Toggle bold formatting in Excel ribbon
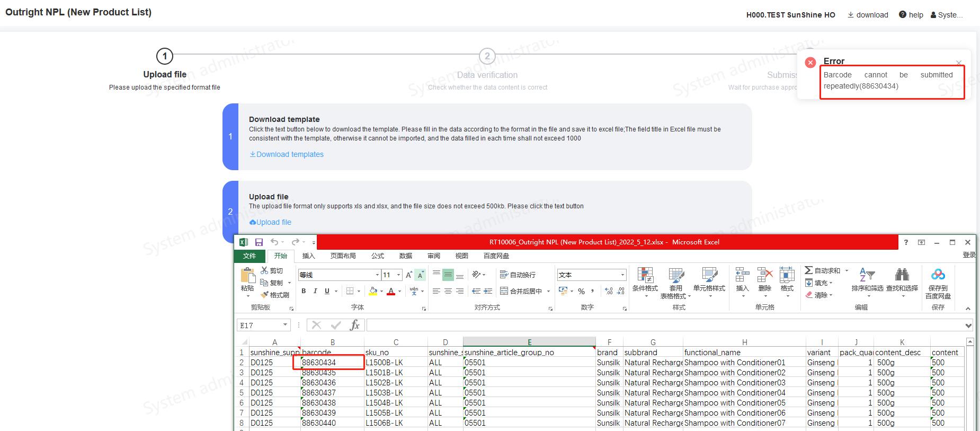This screenshot has height=431, width=980. coord(304,291)
